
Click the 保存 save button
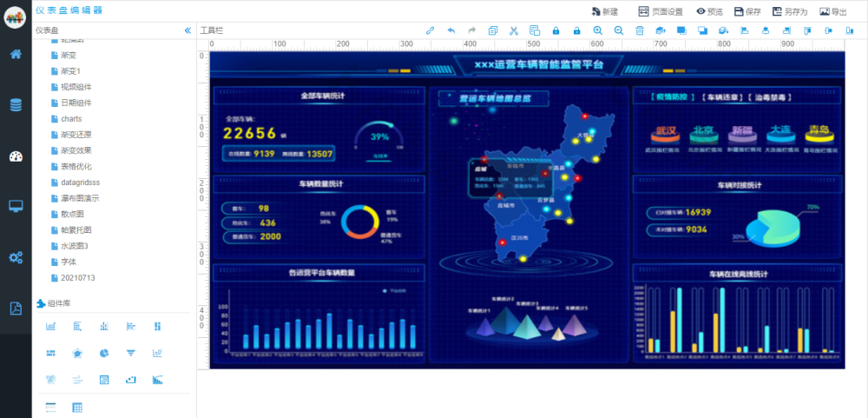pos(746,11)
